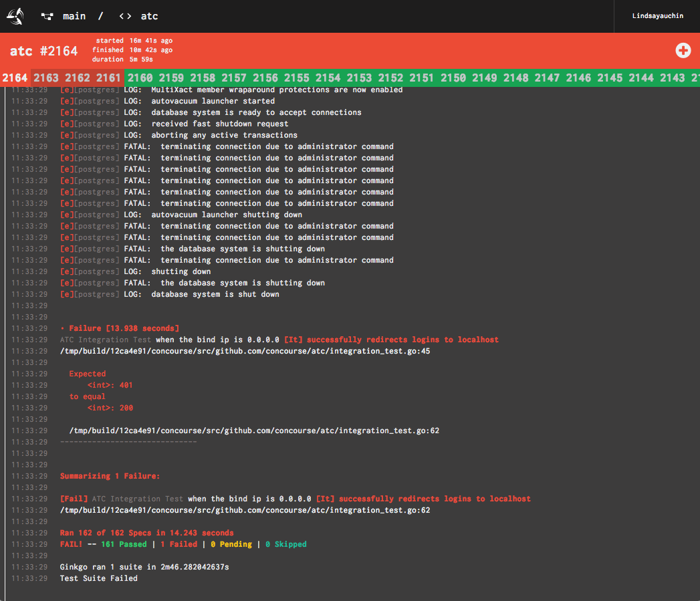Image resolution: width=700 pixels, height=601 pixels.
Task: Select build 2164 in build history
Action: [15, 78]
